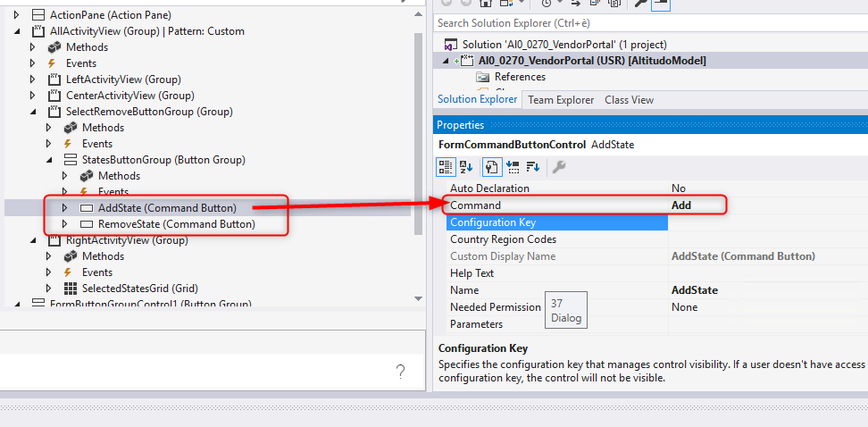Click the ActionPane node icon
Image resolution: width=868 pixels, height=427 pixels.
[x=38, y=15]
